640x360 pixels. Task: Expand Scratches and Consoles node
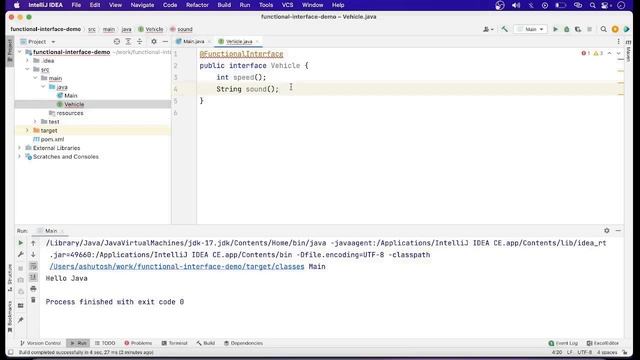20,156
